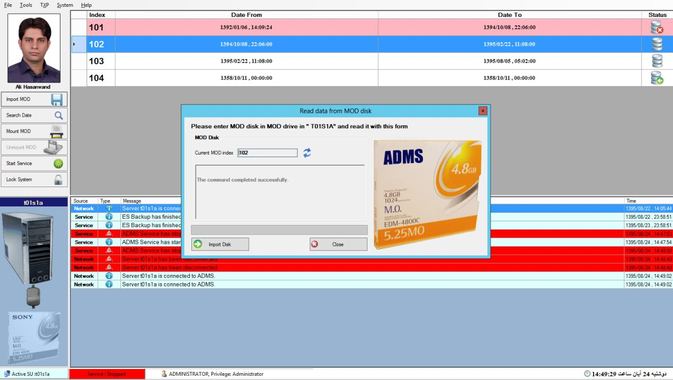673x380 pixels.
Task: Open the Tools menu
Action: 26,5
